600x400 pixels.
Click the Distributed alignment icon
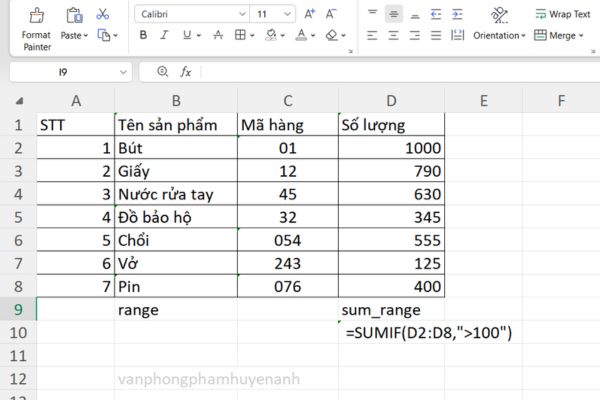[457, 36]
